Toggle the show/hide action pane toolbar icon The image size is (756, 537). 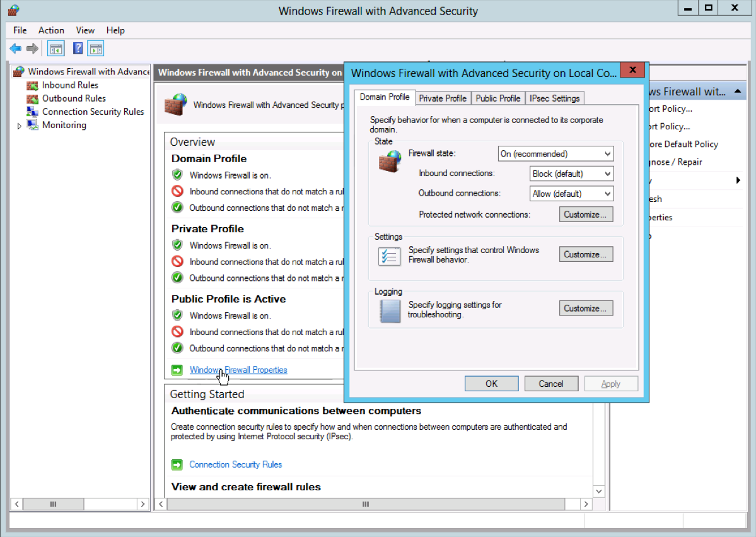(x=96, y=48)
